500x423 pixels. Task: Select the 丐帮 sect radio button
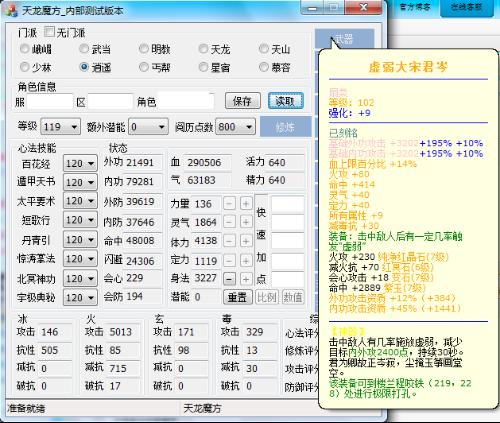144,67
